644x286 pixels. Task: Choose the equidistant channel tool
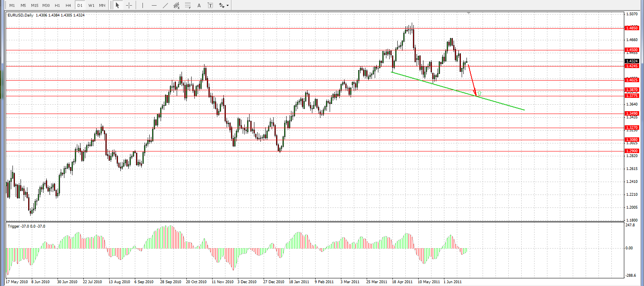[x=176, y=5]
